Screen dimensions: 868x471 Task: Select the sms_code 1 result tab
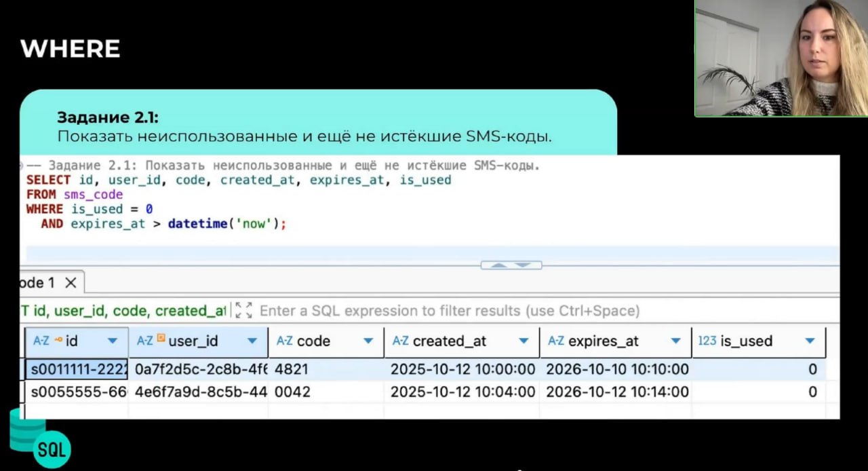click(x=37, y=282)
